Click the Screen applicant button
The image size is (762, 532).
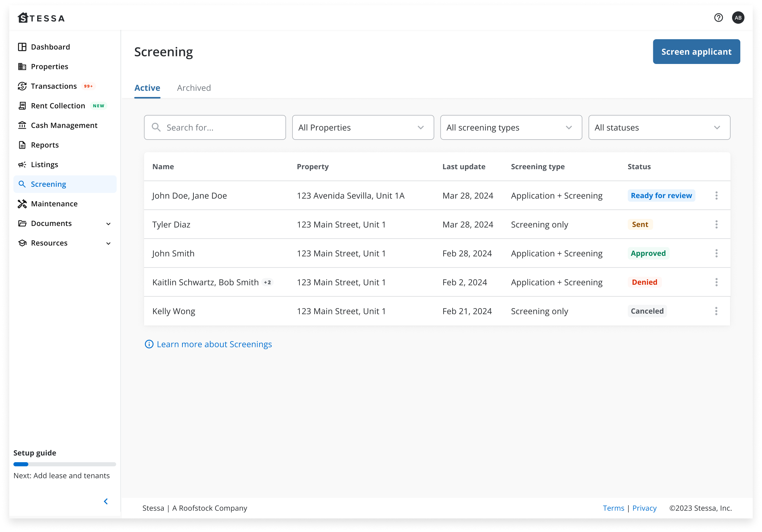click(696, 52)
